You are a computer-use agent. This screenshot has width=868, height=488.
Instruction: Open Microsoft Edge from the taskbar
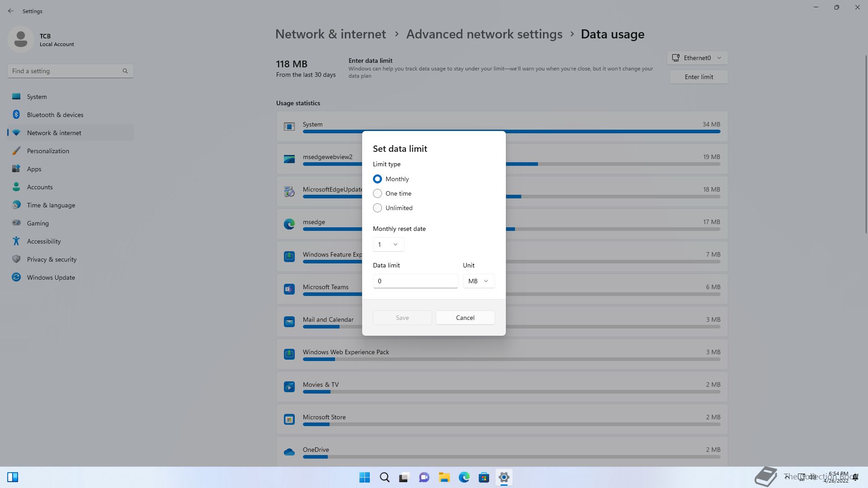(464, 477)
